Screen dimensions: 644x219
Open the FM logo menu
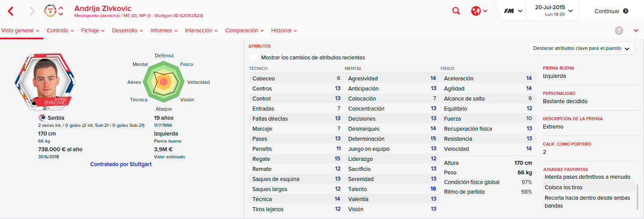click(513, 11)
